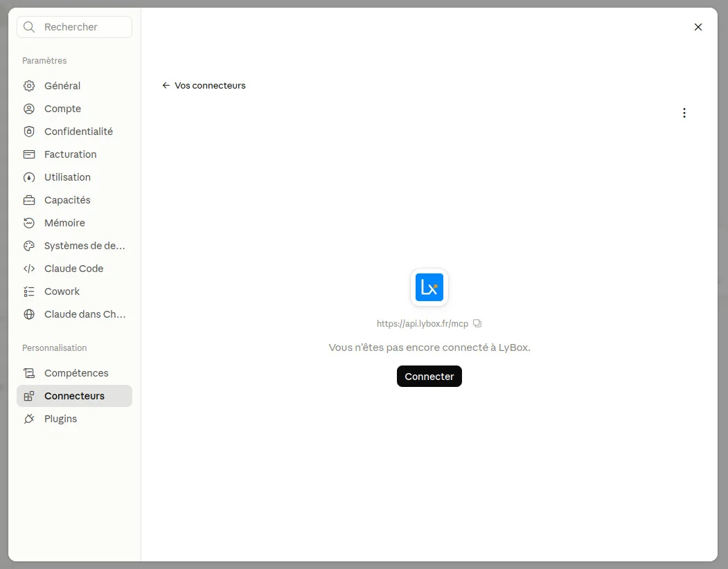Click the Plugins plug icon

coord(29,419)
